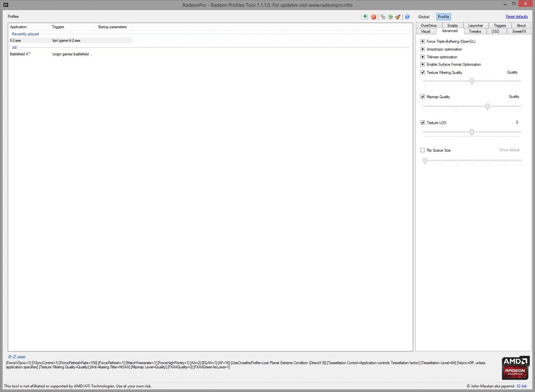Toggle Anisotropic optimization checkbox

(x=423, y=49)
